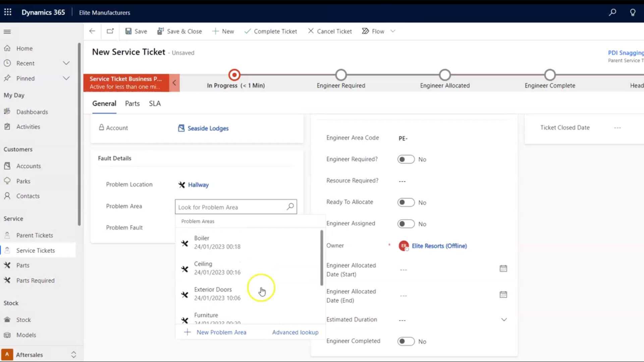Click the New Problem Area button
The image size is (644, 362).
pos(215,332)
